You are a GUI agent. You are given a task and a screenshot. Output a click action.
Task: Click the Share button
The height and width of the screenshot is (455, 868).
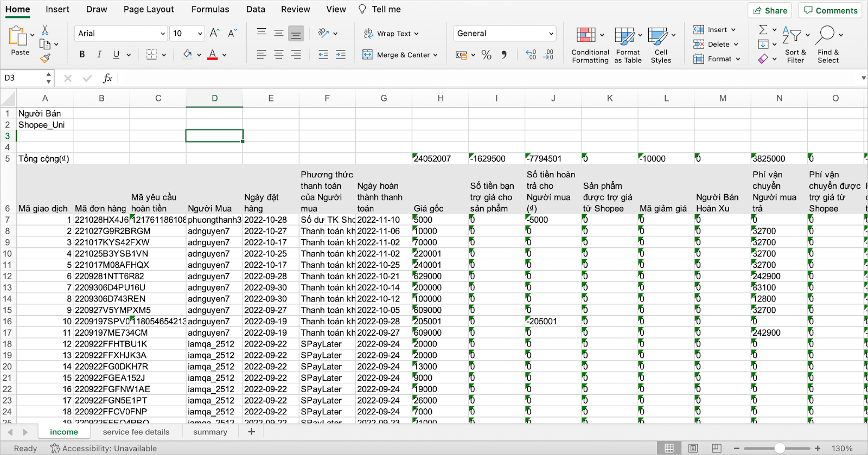pyautogui.click(x=769, y=10)
